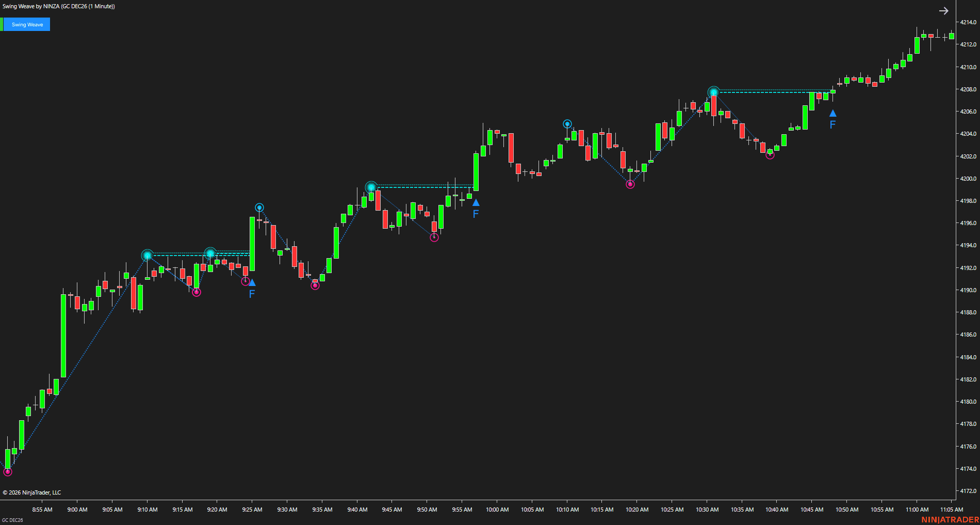Click the 10:30 AM time axis label
This screenshot has width=980, height=525.
click(707, 510)
